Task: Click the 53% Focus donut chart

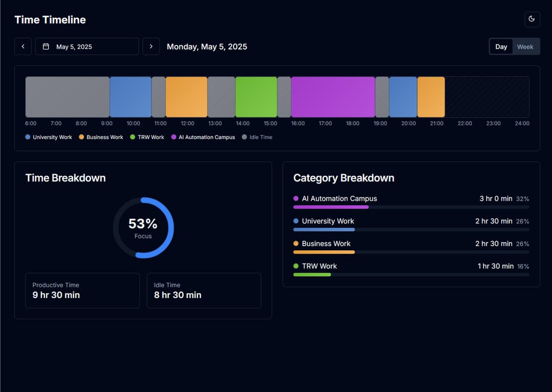Action: tap(143, 227)
